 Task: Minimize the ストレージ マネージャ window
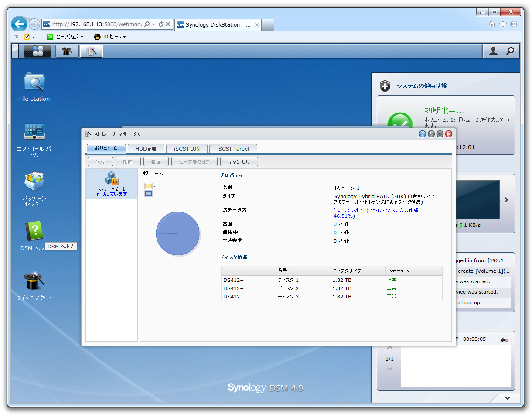pyautogui.click(x=431, y=134)
